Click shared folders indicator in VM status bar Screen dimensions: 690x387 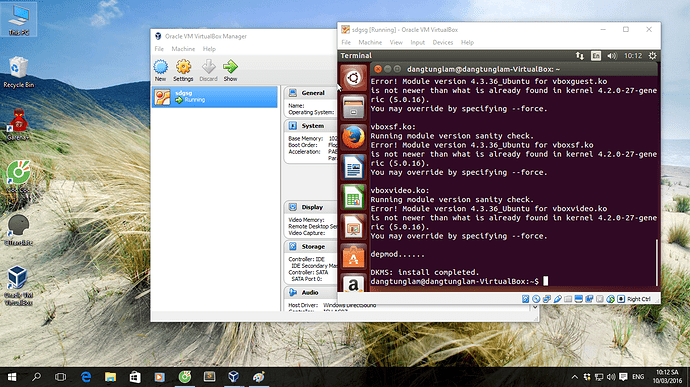(x=568, y=299)
